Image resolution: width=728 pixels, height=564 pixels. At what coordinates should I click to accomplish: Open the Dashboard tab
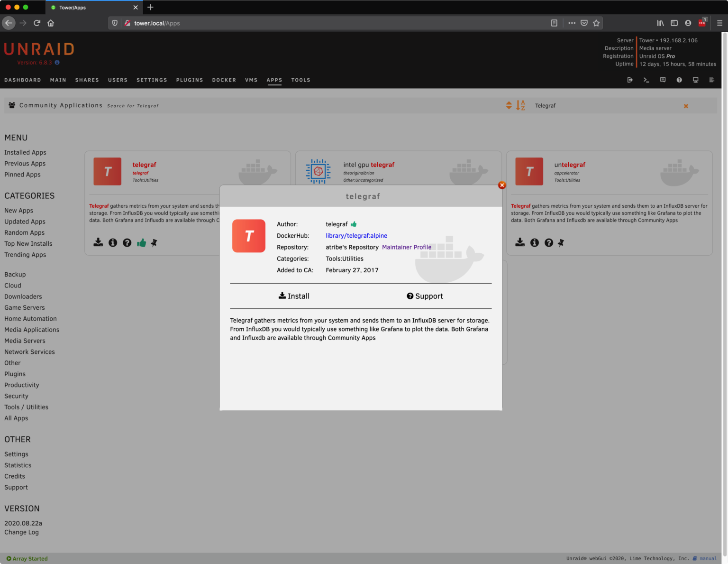(x=23, y=80)
